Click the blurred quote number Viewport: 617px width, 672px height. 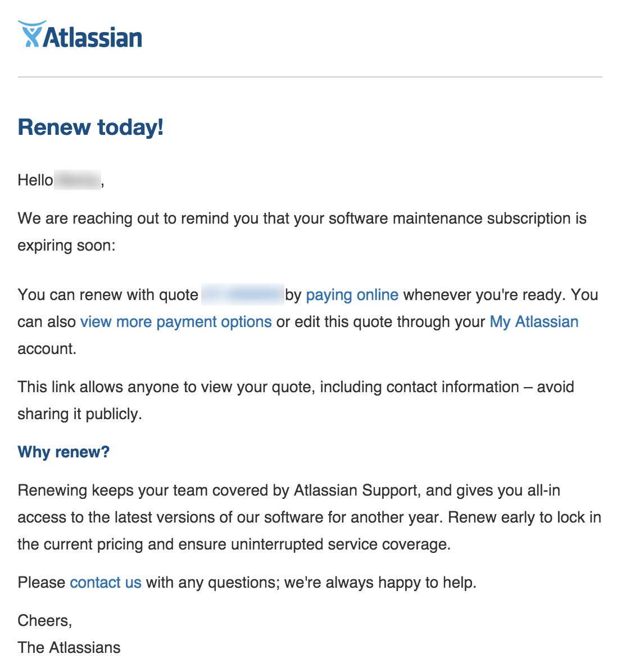pyautogui.click(x=242, y=295)
